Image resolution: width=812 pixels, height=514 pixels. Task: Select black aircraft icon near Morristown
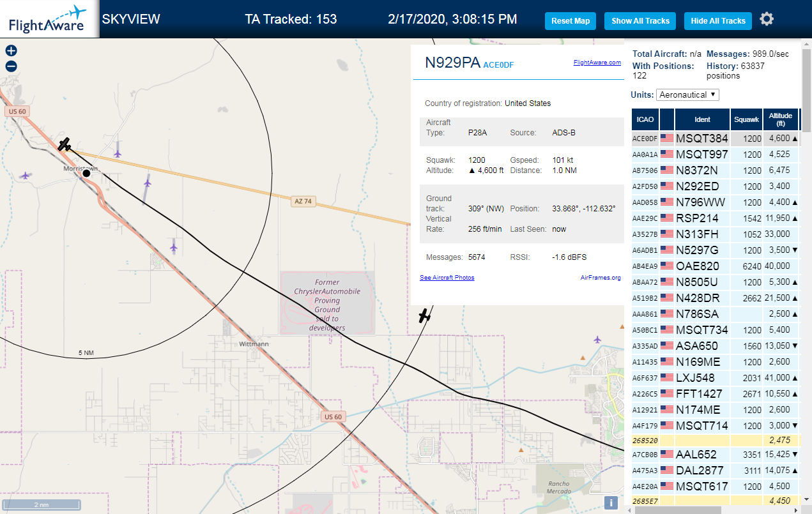pyautogui.click(x=64, y=144)
